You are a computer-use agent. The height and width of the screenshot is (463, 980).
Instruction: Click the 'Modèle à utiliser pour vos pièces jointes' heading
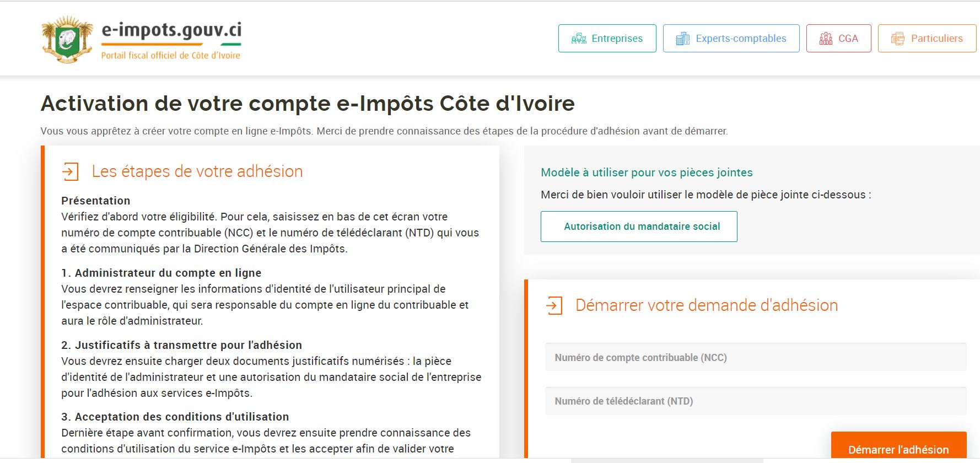pyautogui.click(x=647, y=173)
